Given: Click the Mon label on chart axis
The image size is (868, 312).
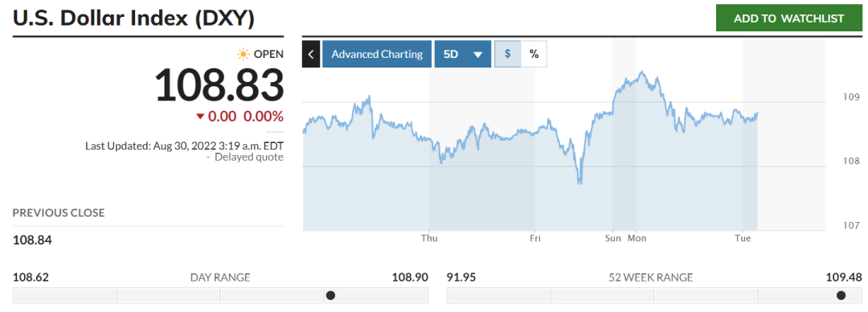Looking at the screenshot, I should tap(637, 238).
